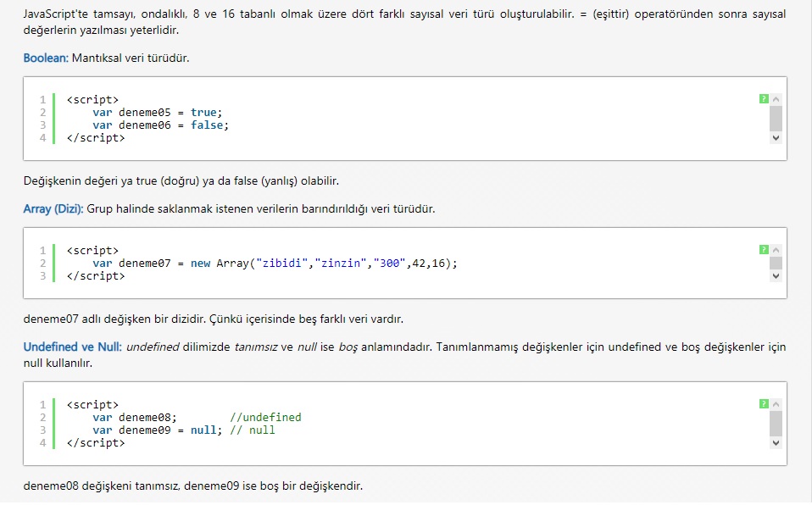Click the "var deneme06 = false;" code line
The width and height of the screenshot is (812, 505).
(160, 125)
